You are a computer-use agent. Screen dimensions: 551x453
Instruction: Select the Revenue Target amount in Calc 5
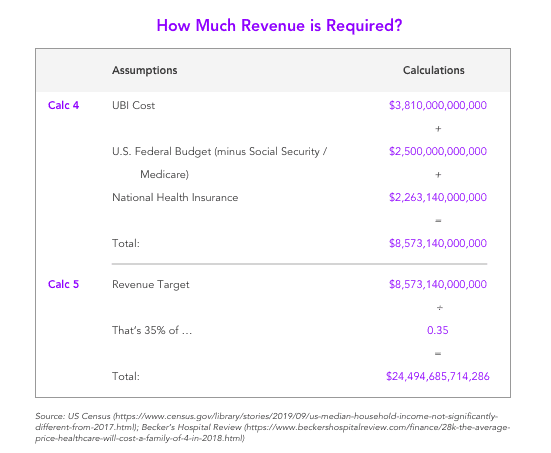438,284
